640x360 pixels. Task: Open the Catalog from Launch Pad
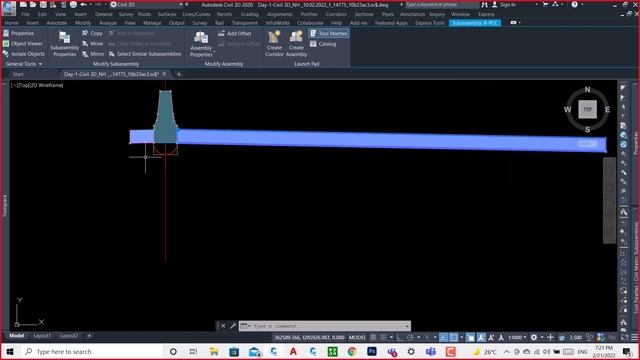coord(323,44)
